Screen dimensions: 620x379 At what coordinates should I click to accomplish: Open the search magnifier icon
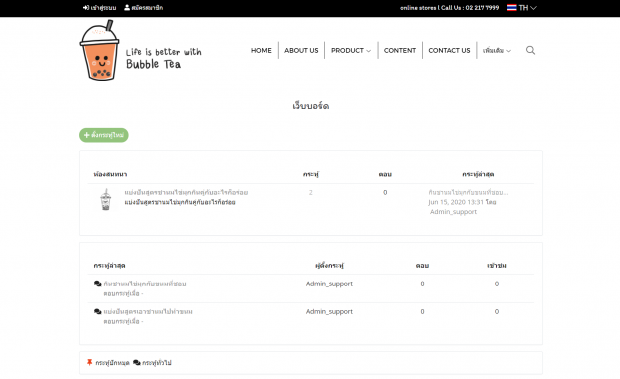(530, 50)
